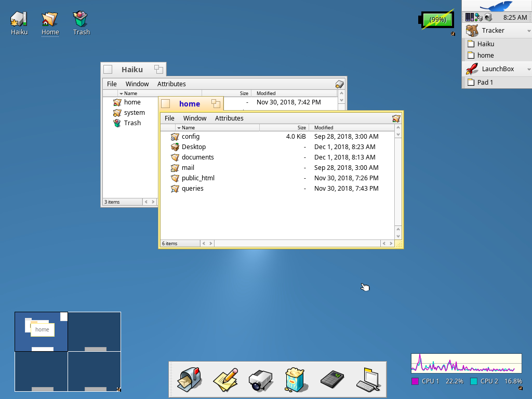Expand the Tracker section in the Deskbar

pyautogui.click(x=529, y=30)
